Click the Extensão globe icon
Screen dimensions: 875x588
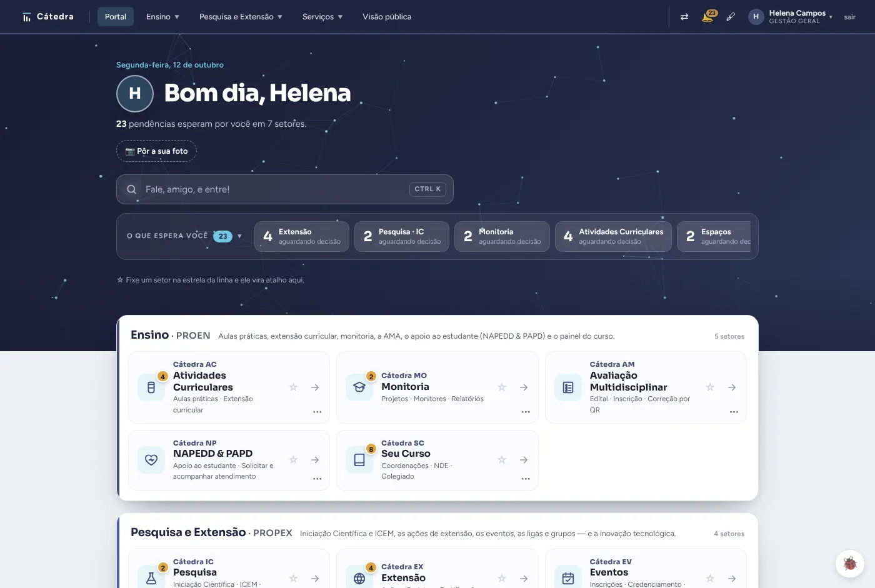click(x=359, y=579)
